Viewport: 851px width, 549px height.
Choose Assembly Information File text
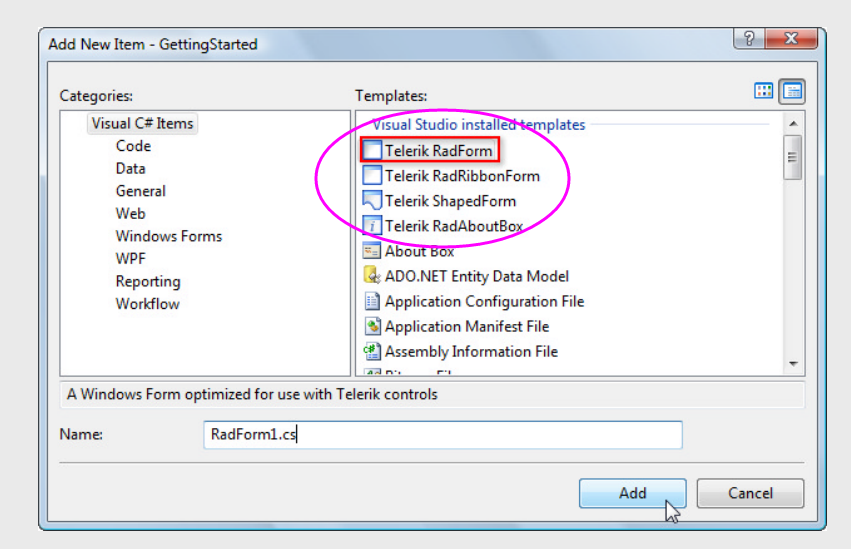click(471, 352)
